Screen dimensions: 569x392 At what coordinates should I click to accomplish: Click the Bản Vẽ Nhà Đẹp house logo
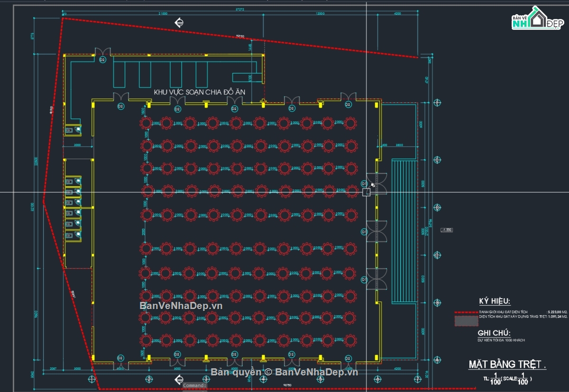point(538,18)
